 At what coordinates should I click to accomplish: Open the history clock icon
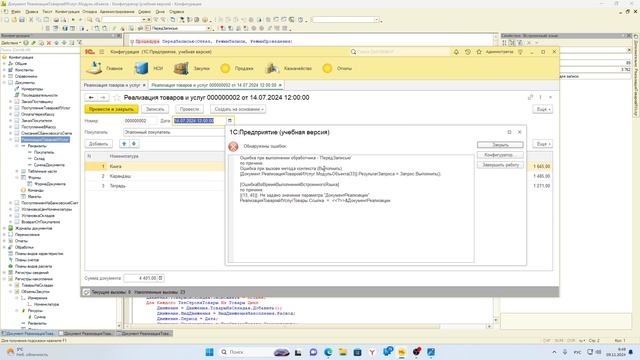coord(468,52)
